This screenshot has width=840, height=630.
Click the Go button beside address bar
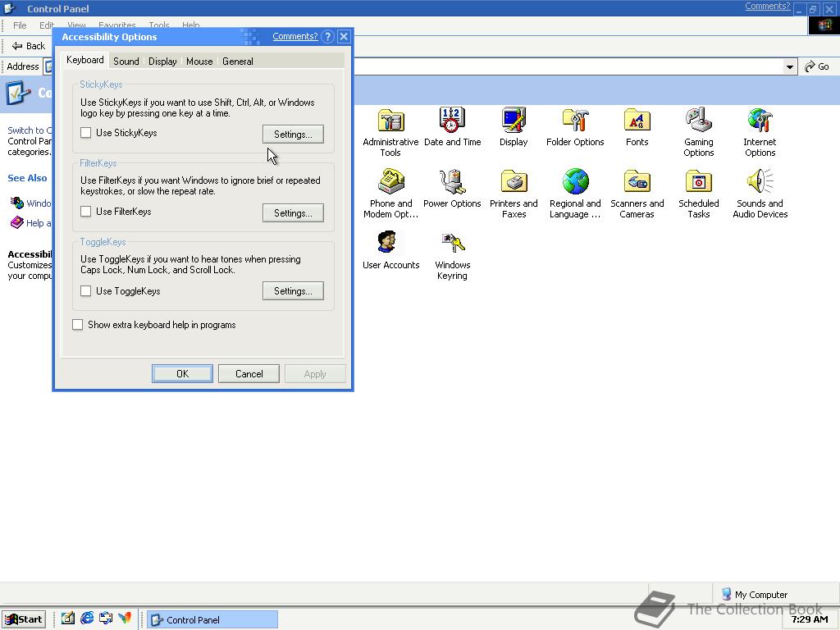click(x=818, y=66)
